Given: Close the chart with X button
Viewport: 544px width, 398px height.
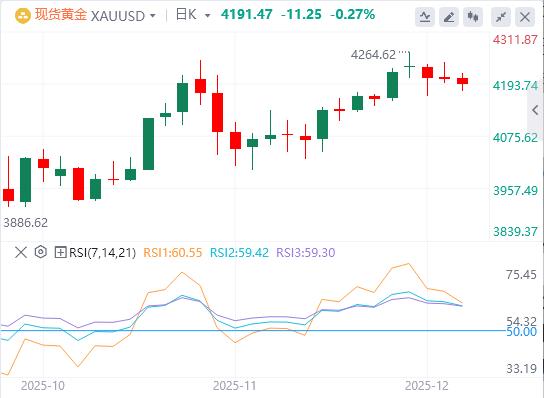Looking at the screenshot, I should click(x=525, y=16).
